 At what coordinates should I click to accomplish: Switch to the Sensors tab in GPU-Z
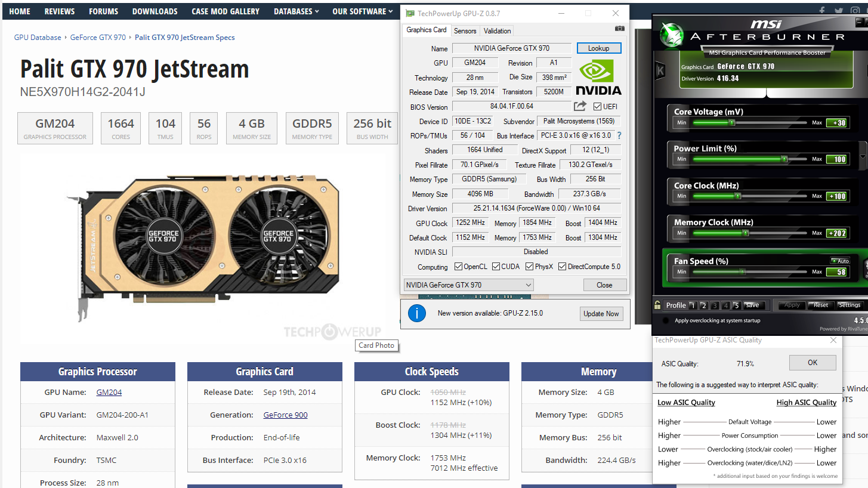465,31
